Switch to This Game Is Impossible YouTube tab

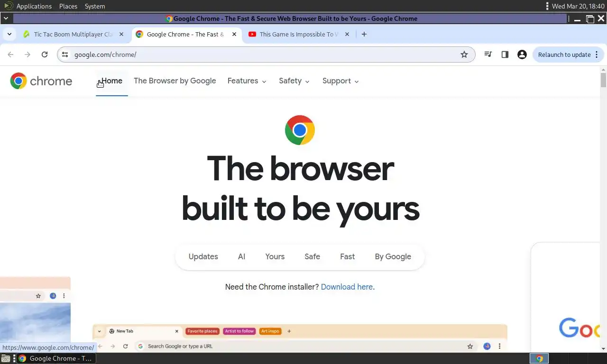tap(299, 34)
